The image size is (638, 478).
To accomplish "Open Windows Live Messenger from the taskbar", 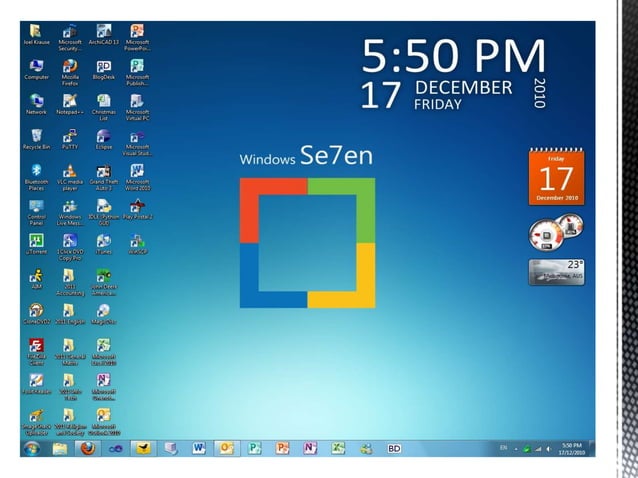I will (366, 448).
